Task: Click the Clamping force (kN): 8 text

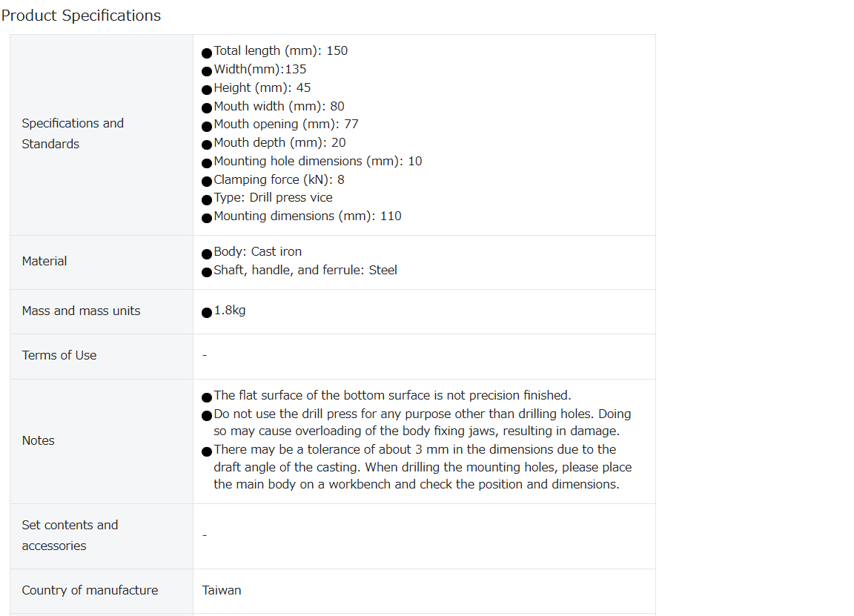Action: point(279,179)
